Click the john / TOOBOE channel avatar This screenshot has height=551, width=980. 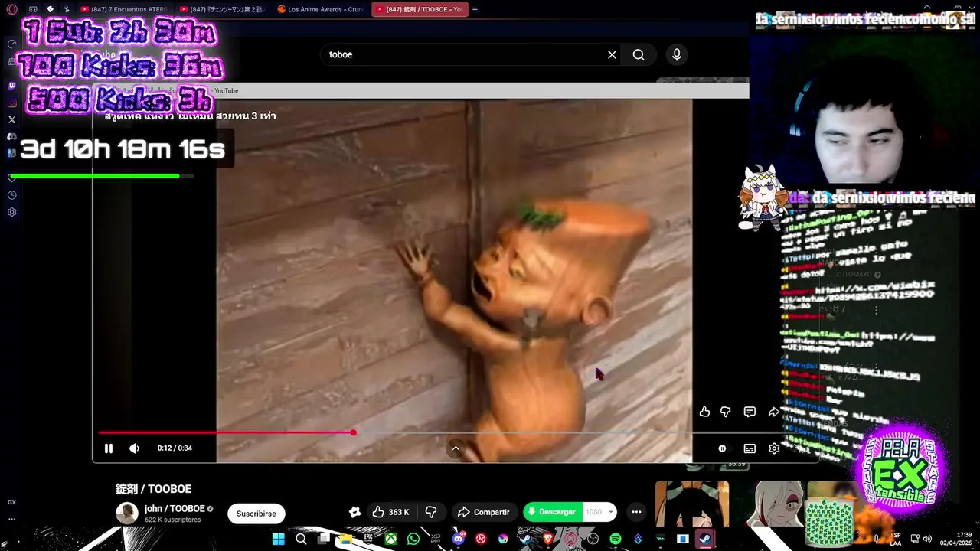[x=127, y=514]
